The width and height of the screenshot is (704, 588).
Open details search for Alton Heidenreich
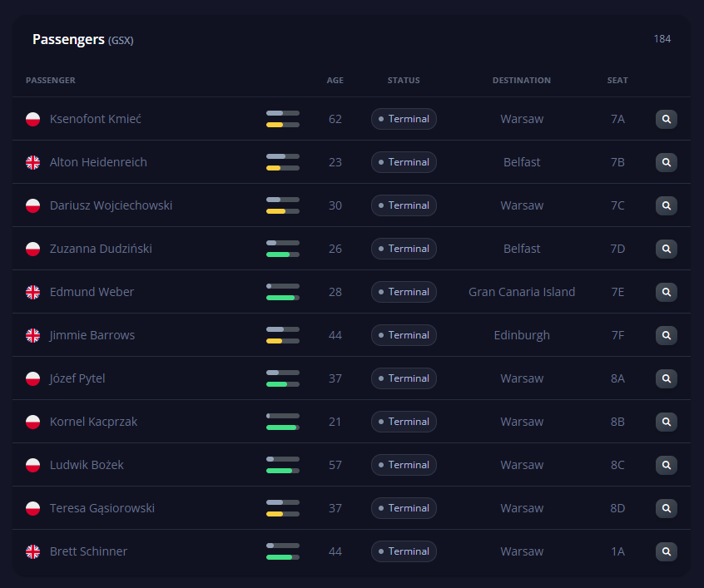(666, 162)
